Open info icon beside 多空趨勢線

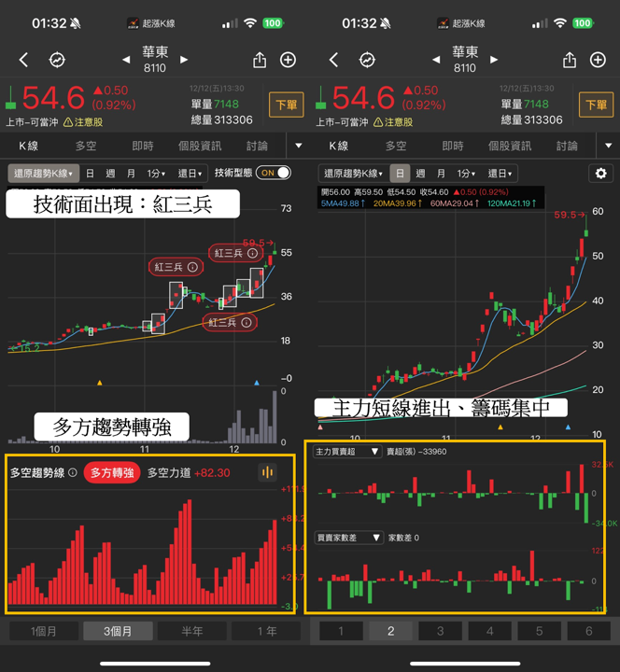pyautogui.click(x=73, y=472)
